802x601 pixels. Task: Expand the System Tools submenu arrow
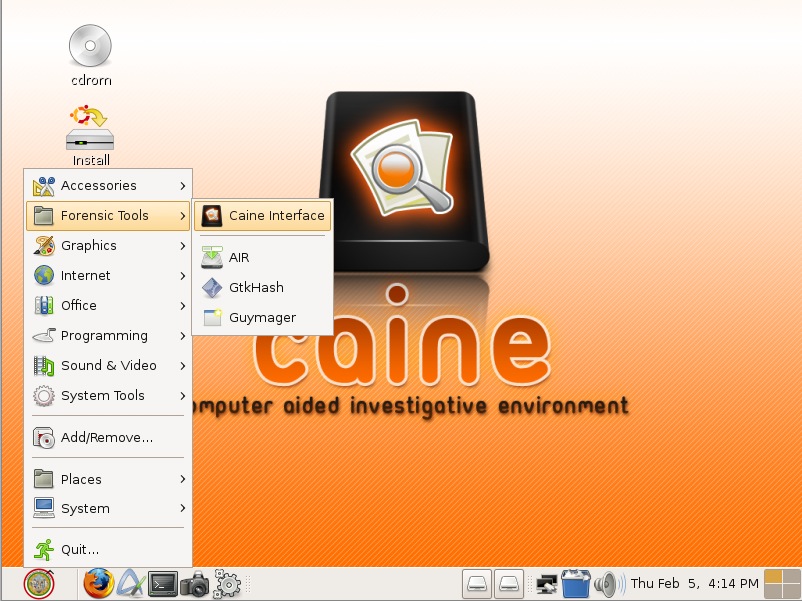coord(183,396)
